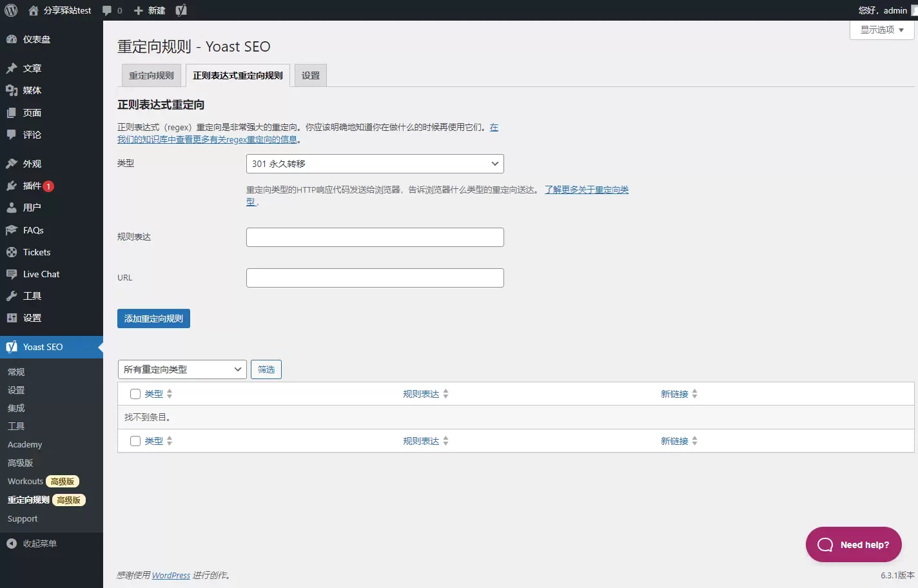Switch to the 重定向规则 tab
The width and height of the screenshot is (918, 588).
click(151, 75)
